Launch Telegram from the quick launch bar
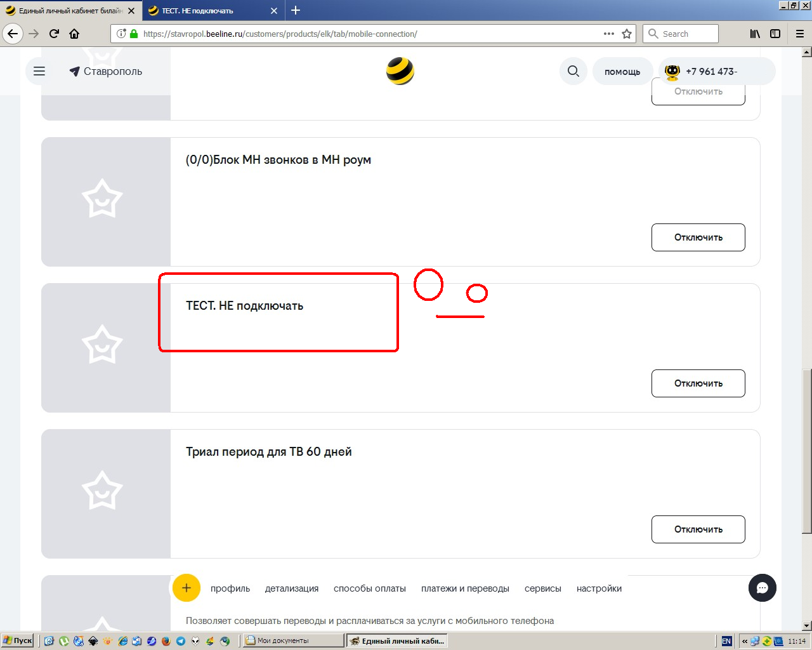Image resolution: width=812 pixels, height=650 pixels. pyautogui.click(x=181, y=641)
